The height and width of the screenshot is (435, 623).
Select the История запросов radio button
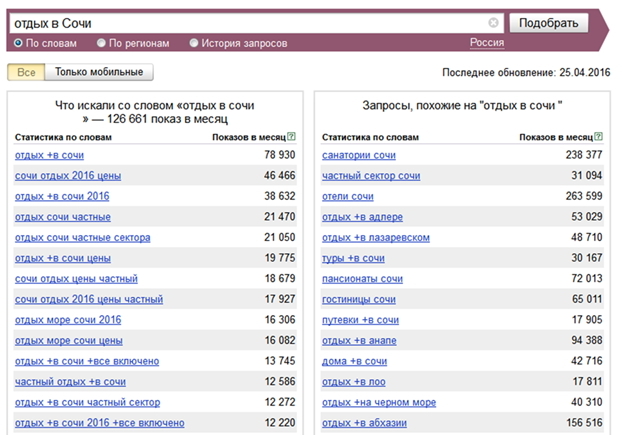[x=193, y=43]
